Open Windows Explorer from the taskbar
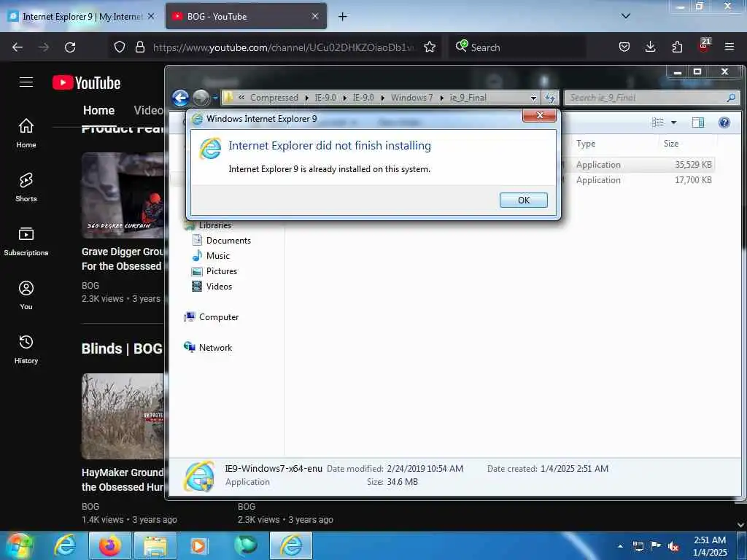Image resolution: width=747 pixels, height=560 pixels. click(x=155, y=546)
